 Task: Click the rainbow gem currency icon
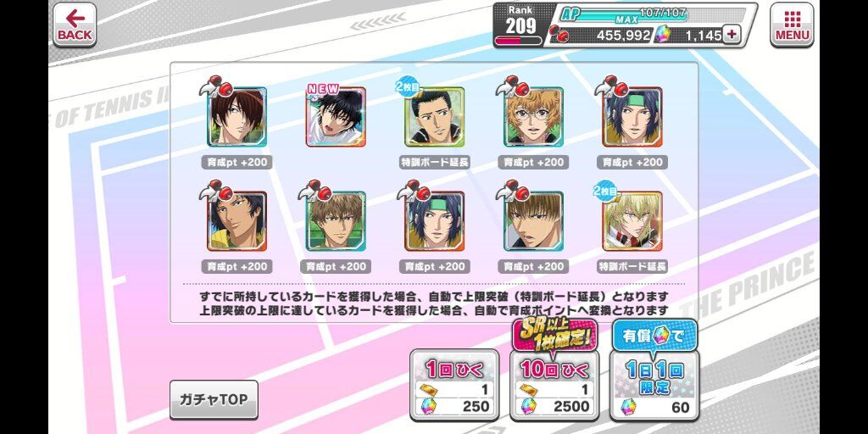pyautogui.click(x=663, y=35)
